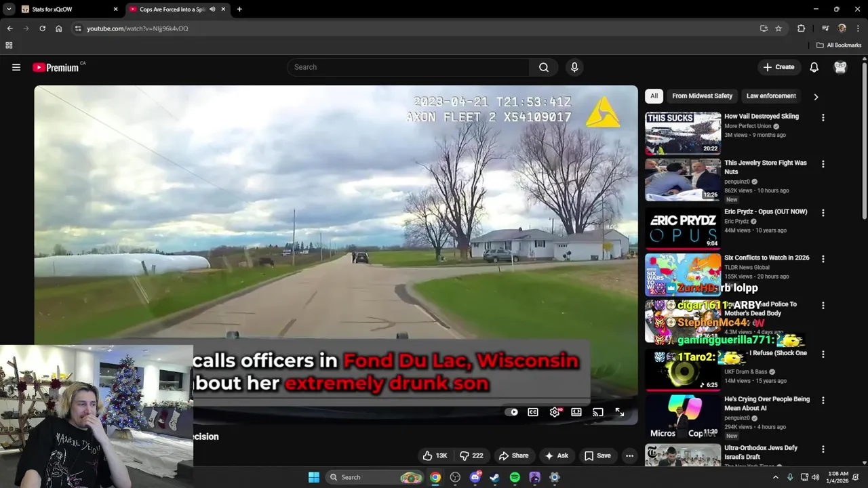Open Chrome profile avatar
This screenshot has height=488, width=868.
[842, 28]
